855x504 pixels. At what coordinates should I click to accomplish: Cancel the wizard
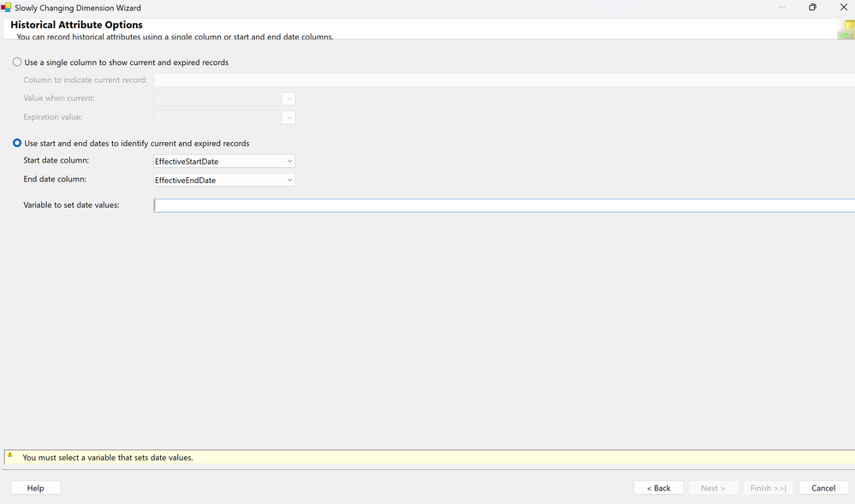point(823,488)
